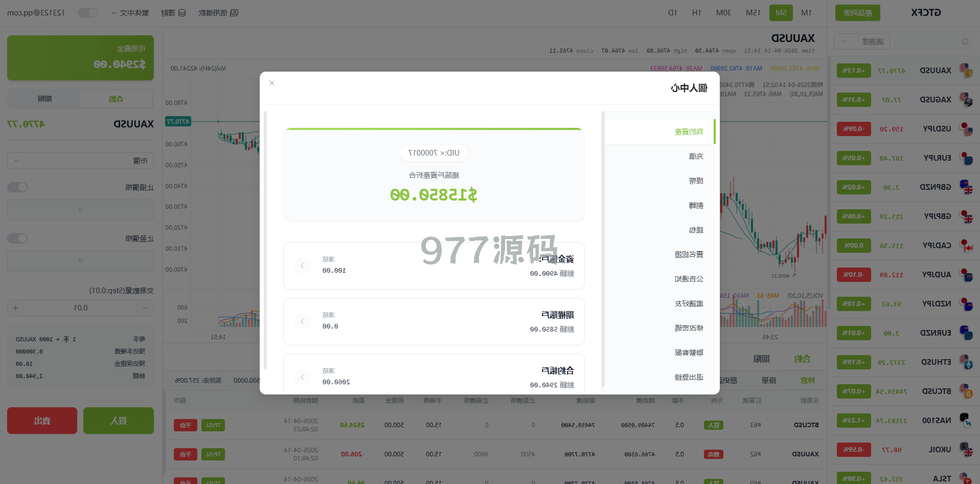Switch chart to D1 timeframe
The image size is (980, 484).
pos(672,13)
